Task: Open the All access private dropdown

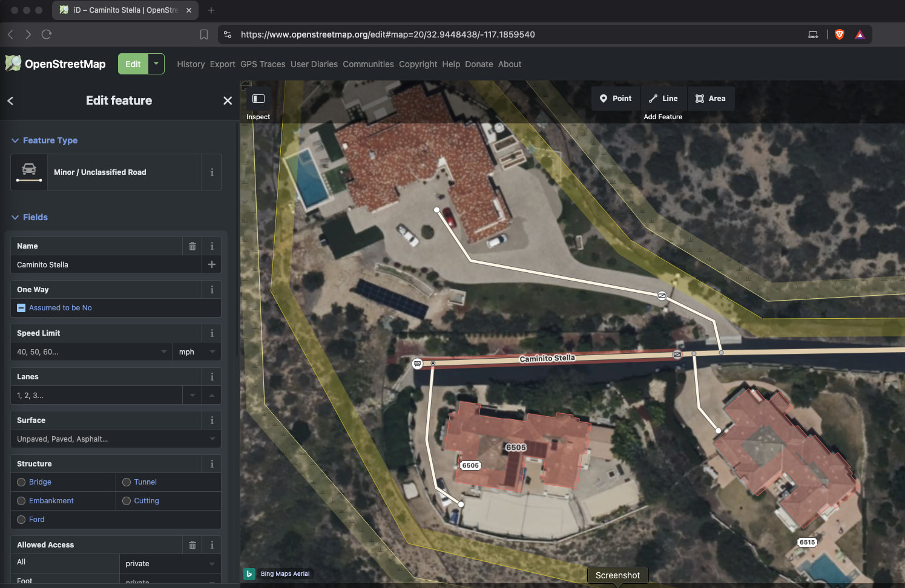Action: [170, 564]
